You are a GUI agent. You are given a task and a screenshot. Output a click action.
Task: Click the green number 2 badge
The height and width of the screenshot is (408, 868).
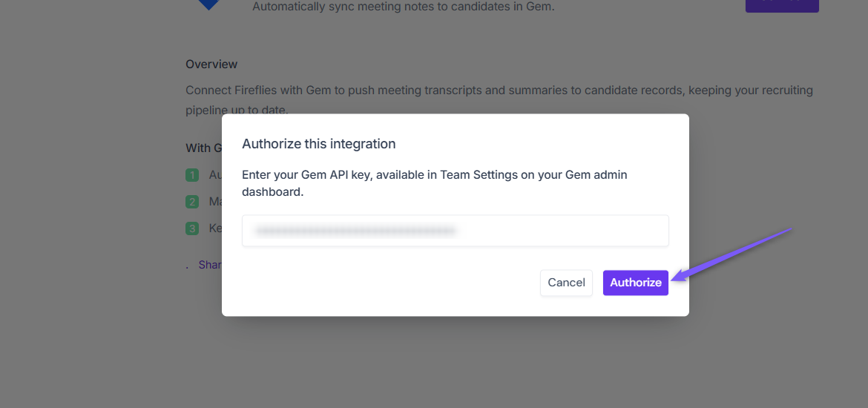pyautogui.click(x=192, y=202)
